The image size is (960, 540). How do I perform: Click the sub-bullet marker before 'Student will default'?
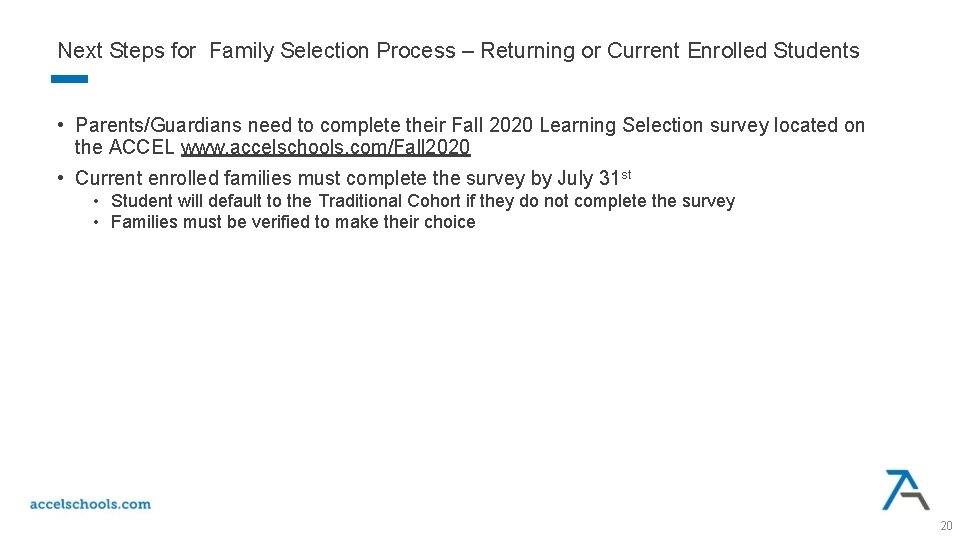[x=97, y=201]
